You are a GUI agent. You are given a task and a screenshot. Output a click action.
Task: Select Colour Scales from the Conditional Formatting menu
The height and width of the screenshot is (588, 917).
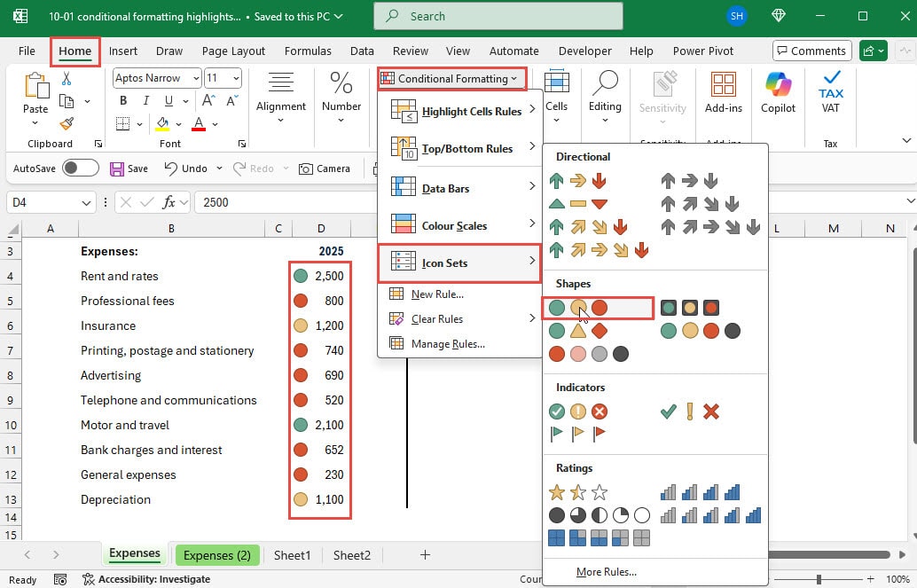[x=455, y=225]
